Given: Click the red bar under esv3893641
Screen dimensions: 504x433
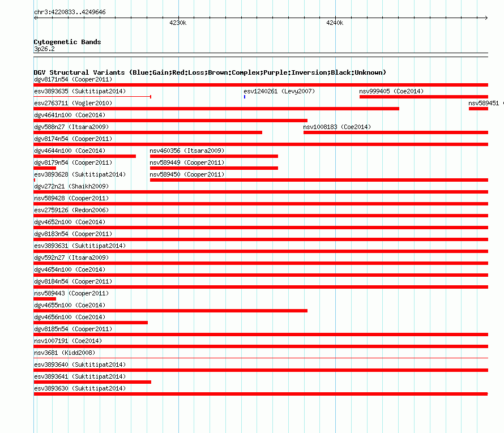Looking at the screenshot, I should pyautogui.click(x=92, y=382).
